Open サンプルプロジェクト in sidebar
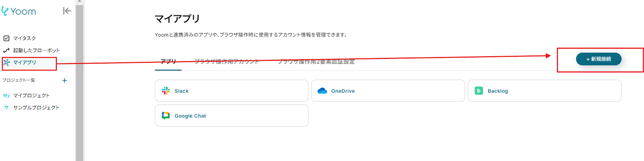 click(36, 107)
